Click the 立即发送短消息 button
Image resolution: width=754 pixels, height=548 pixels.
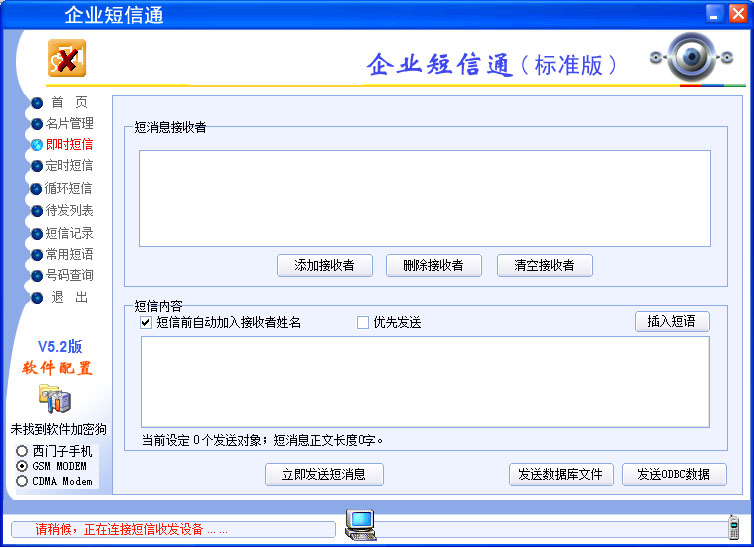point(324,474)
